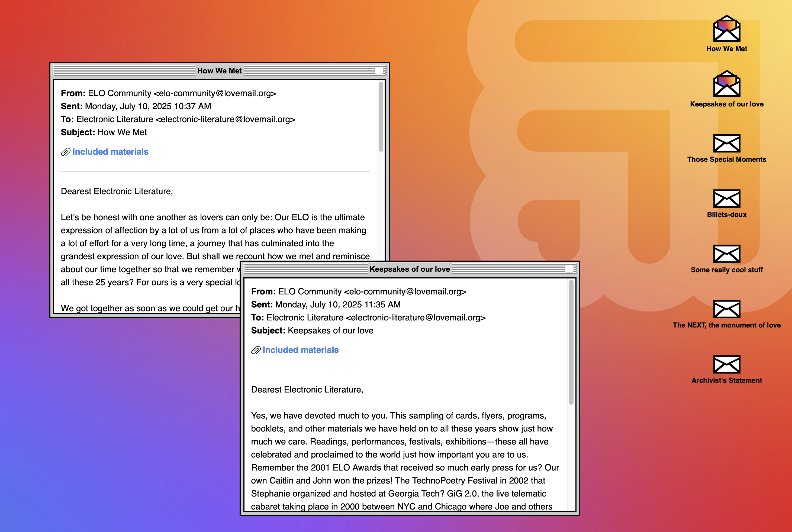Click the Billets-doux desktop label
Viewport: 792px width, 532px height.
point(726,215)
